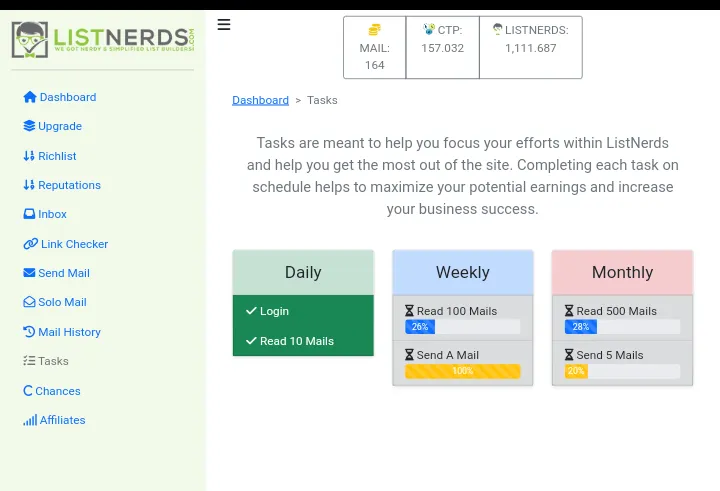Click the Chances C icon

click(28, 390)
